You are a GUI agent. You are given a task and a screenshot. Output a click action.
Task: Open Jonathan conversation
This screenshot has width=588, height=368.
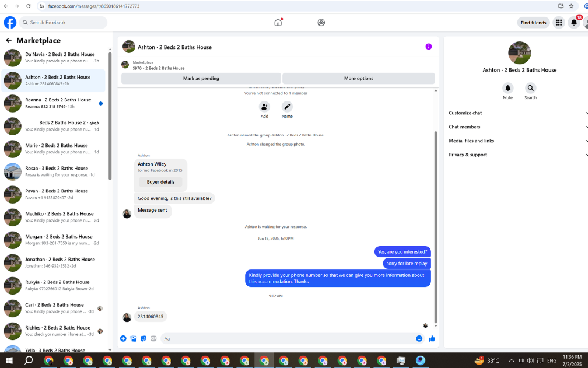point(53,262)
